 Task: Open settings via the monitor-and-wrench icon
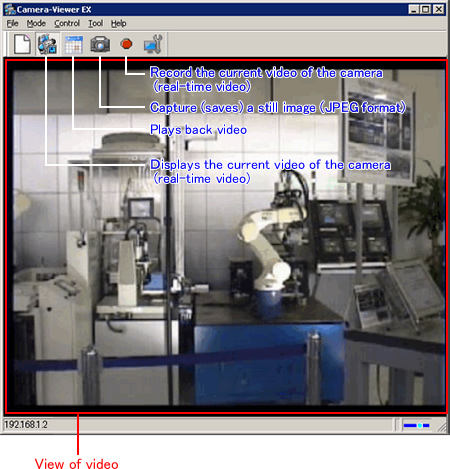153,44
